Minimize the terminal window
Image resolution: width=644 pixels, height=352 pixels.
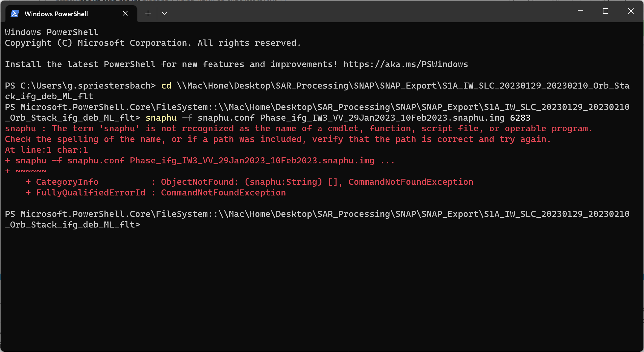coord(580,11)
